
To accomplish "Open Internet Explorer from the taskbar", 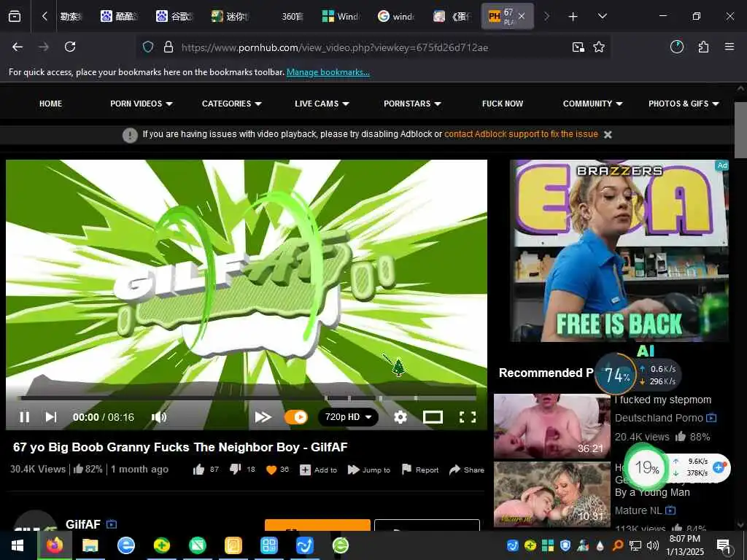I will click(x=125, y=545).
